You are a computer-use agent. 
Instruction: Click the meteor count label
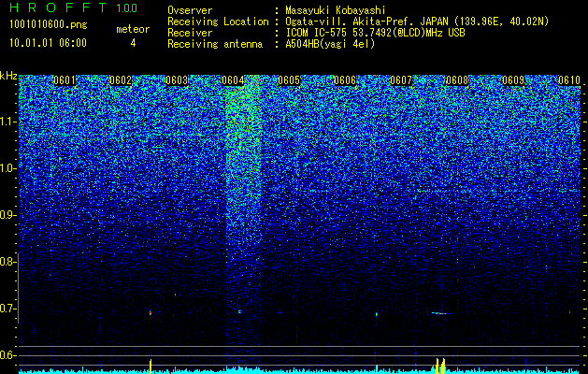(133, 29)
